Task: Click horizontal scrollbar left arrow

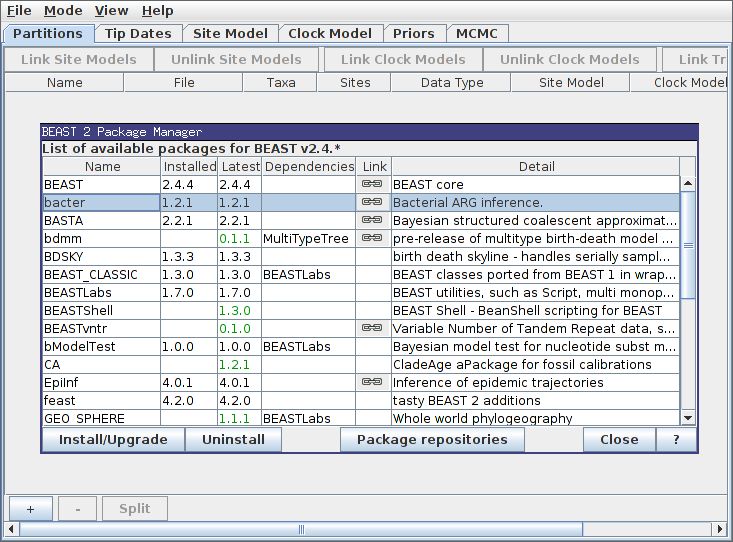Action: coord(11,529)
